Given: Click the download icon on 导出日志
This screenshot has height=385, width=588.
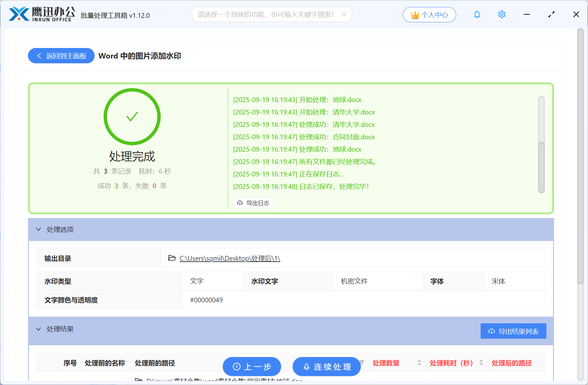Looking at the screenshot, I should pyautogui.click(x=240, y=203).
